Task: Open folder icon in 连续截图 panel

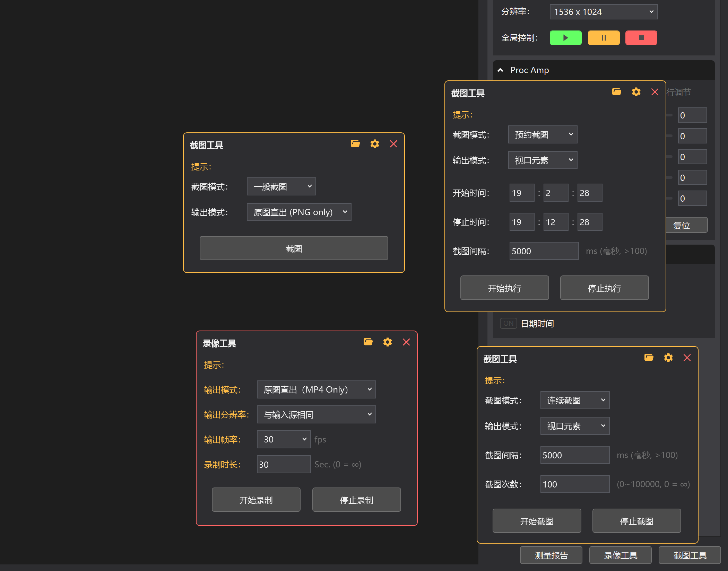Action: click(649, 358)
